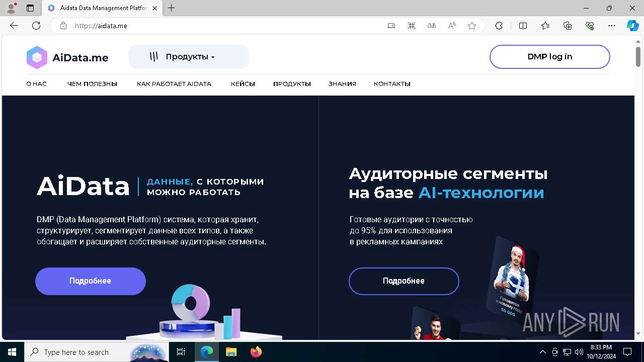The height and width of the screenshot is (362, 644).
Task: View site information lock icon
Action: (63, 26)
